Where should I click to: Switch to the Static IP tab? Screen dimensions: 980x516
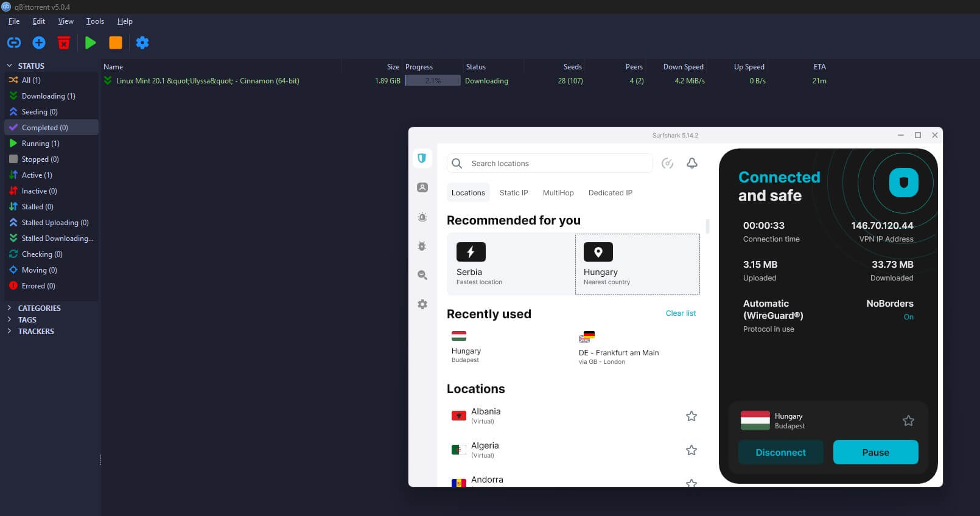coord(514,193)
